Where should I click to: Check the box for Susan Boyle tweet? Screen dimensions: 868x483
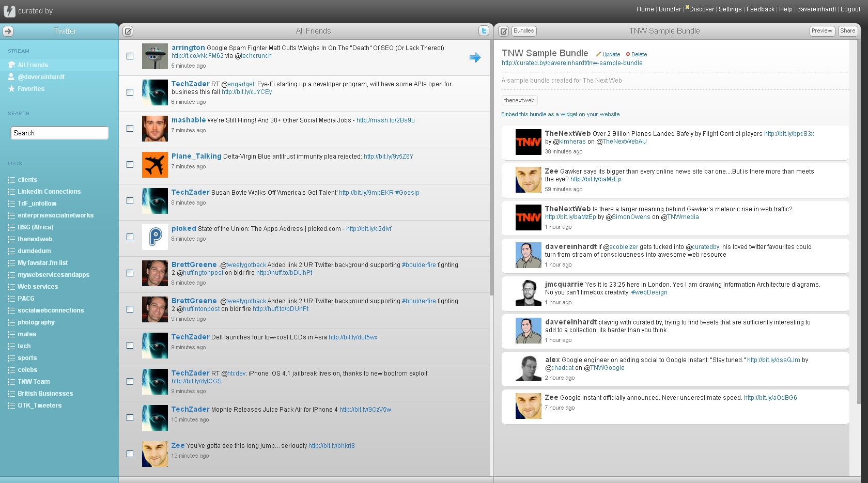click(x=130, y=200)
